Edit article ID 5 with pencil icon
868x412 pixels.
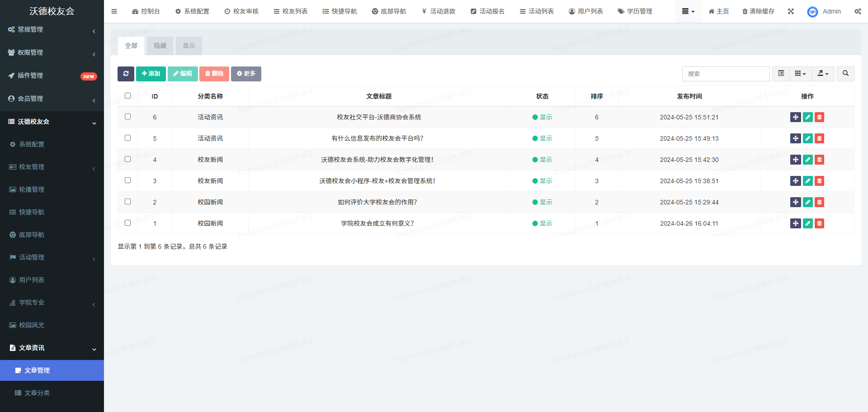pos(807,138)
